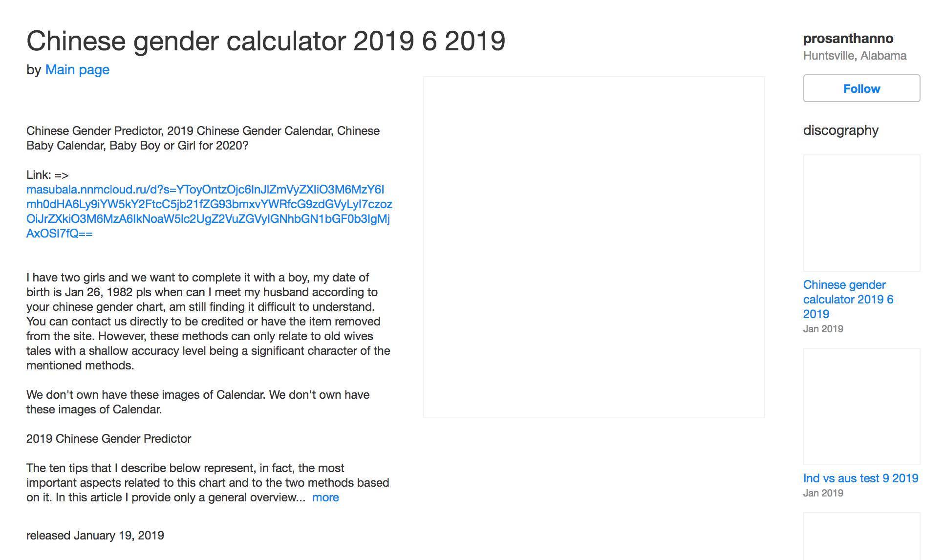Click the Link: => label text
This screenshot has height=560, width=944.
tap(47, 175)
